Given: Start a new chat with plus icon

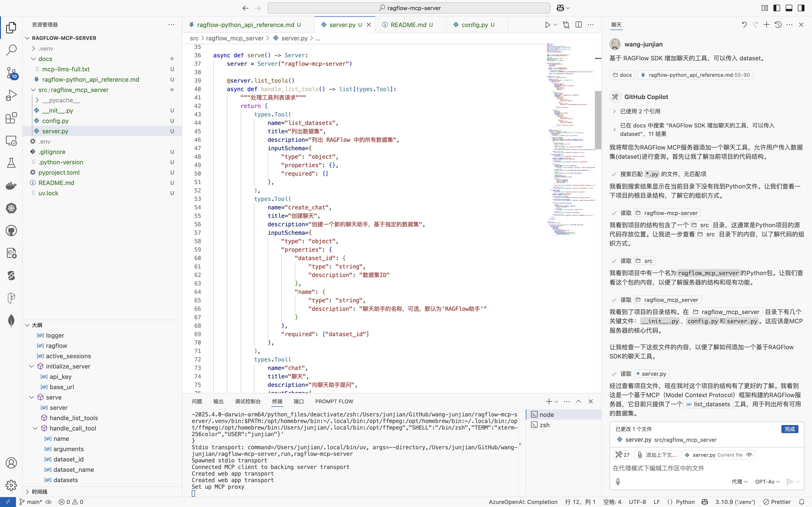Looking at the screenshot, I should tap(766, 25).
